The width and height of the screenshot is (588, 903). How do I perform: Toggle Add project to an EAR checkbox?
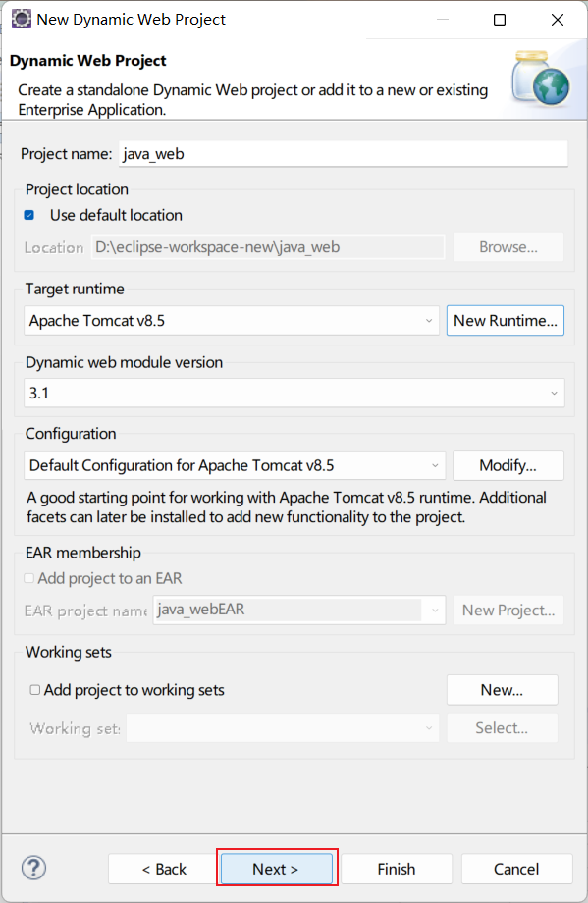pos(28,578)
